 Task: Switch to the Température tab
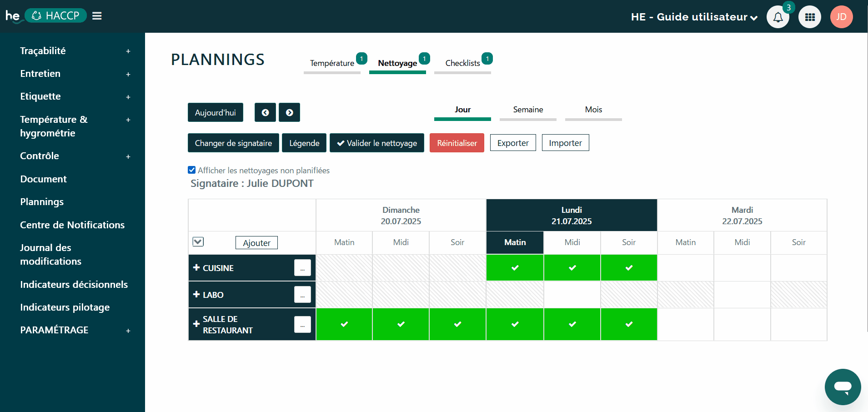click(x=332, y=63)
